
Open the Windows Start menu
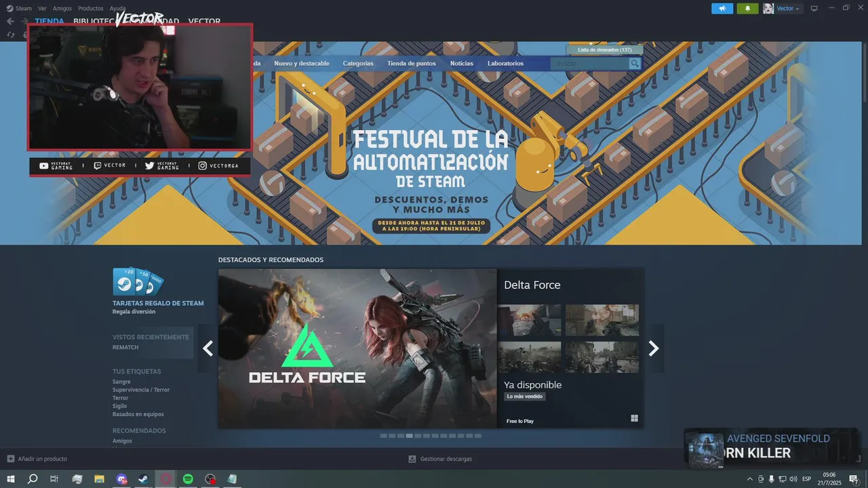pos(10,479)
